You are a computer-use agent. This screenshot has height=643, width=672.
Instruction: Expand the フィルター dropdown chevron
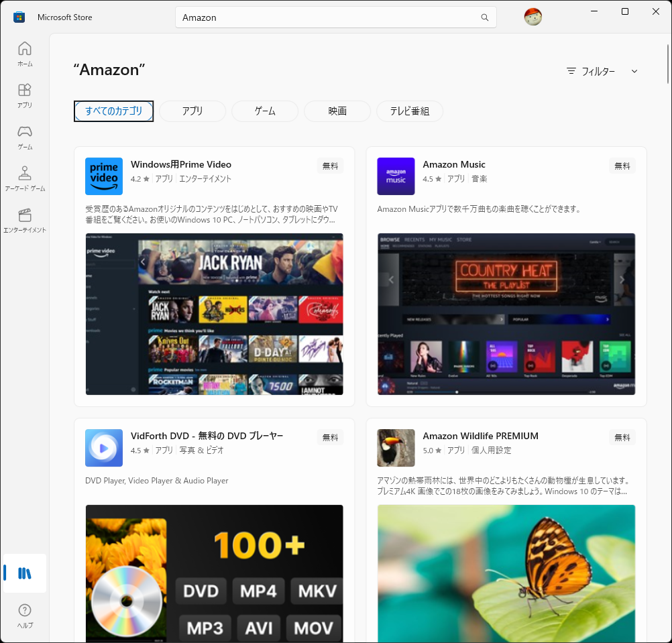point(634,71)
